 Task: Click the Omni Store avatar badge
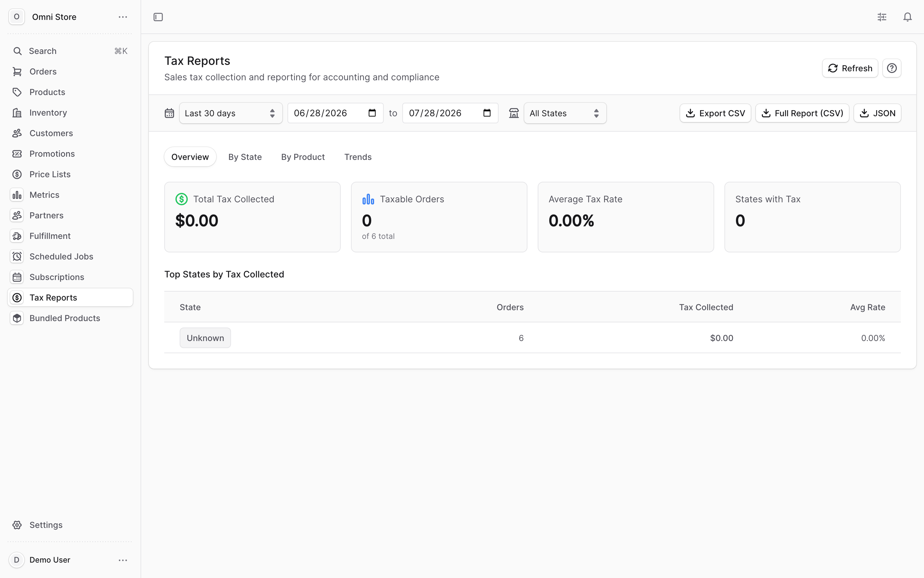tap(16, 17)
